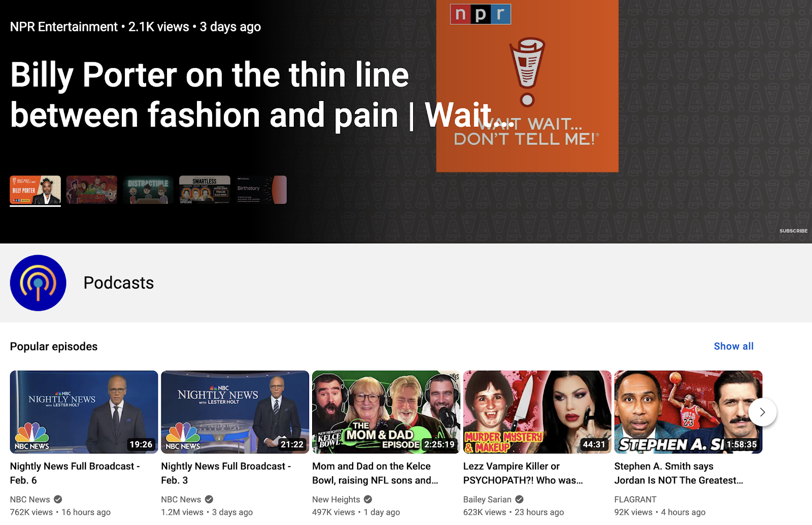Open 'Stephen A. Smith says Jordan' title
Viewport: 812px width, 525px height.
click(679, 473)
